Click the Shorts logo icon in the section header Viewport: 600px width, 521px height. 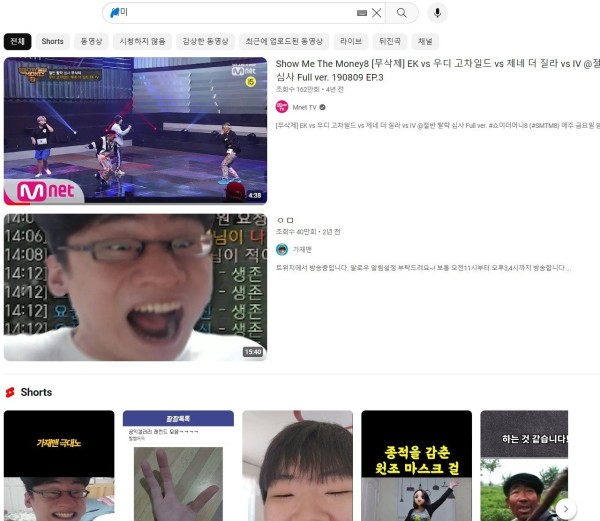tap(10, 392)
